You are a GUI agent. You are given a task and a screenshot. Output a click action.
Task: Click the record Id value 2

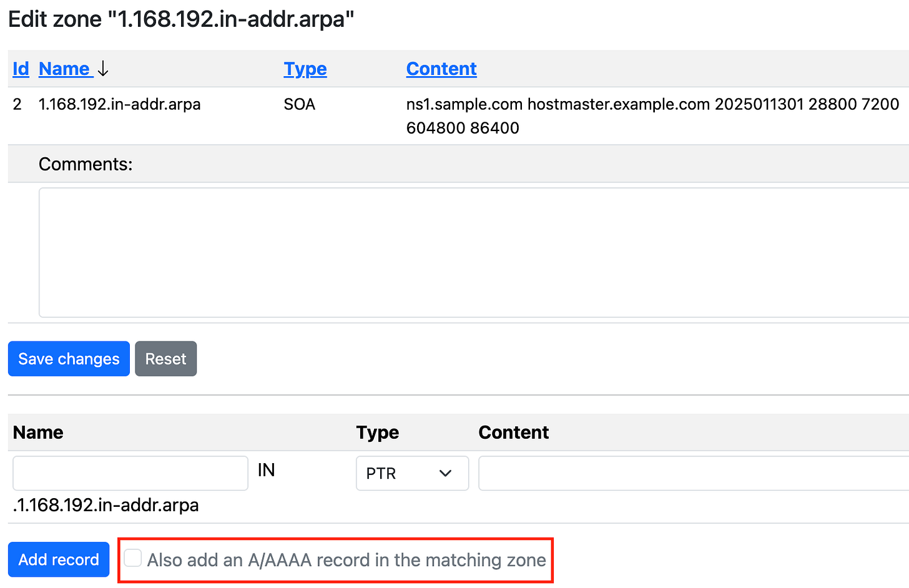point(17,104)
